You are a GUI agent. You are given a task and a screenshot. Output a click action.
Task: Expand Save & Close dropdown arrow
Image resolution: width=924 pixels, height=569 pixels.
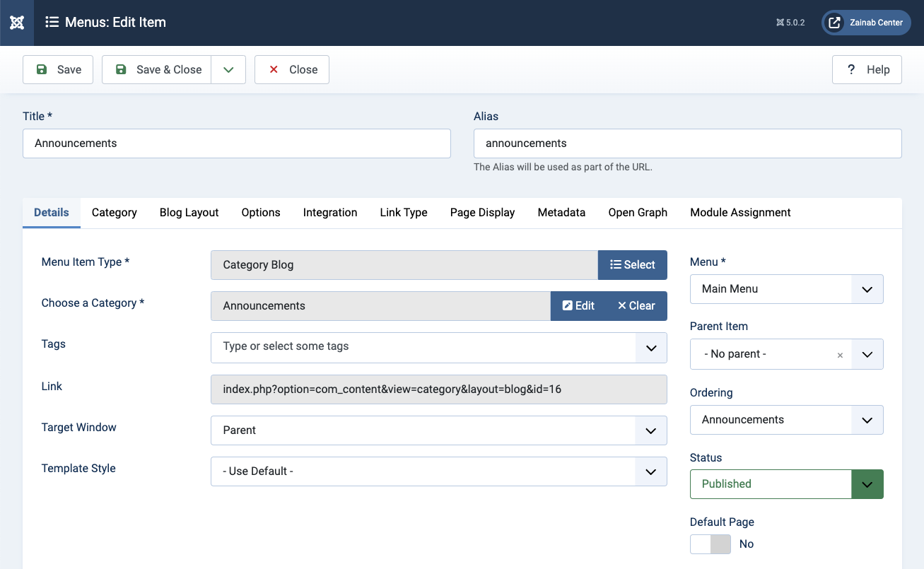228,69
